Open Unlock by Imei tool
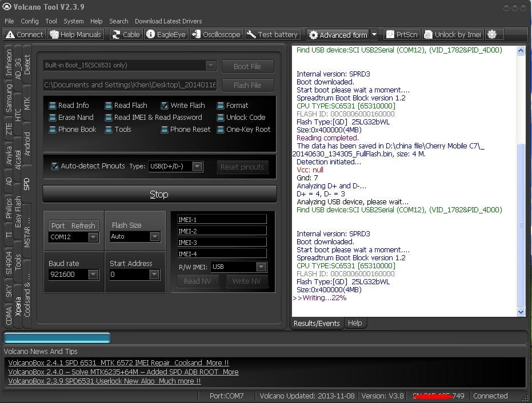 click(x=452, y=34)
